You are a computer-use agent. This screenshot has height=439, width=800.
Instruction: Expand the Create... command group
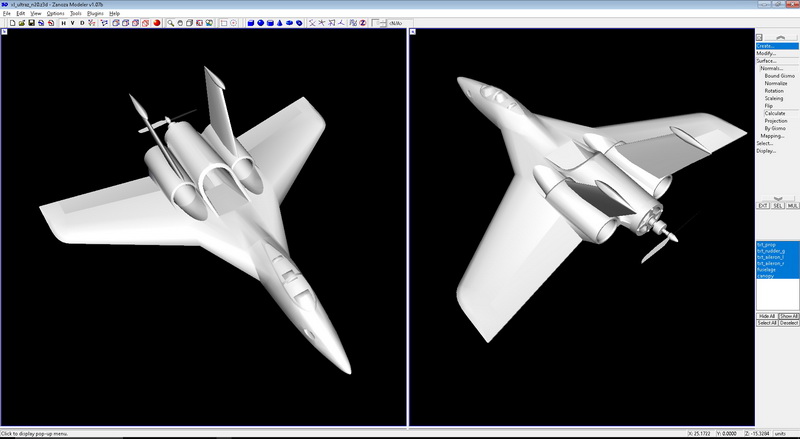pyautogui.click(x=777, y=46)
